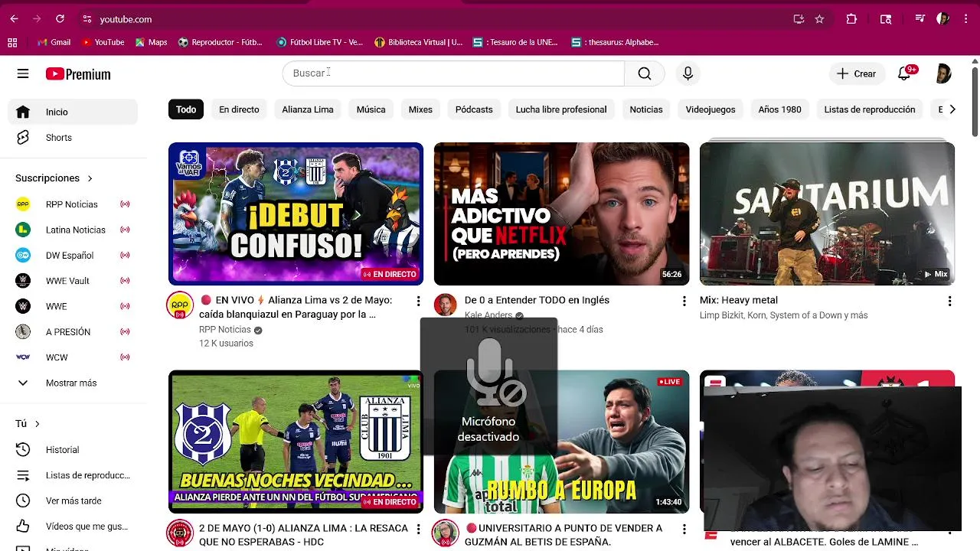Screen dimensions: 980x551
Task: Select the Alianza Lima chip
Action: (307, 109)
